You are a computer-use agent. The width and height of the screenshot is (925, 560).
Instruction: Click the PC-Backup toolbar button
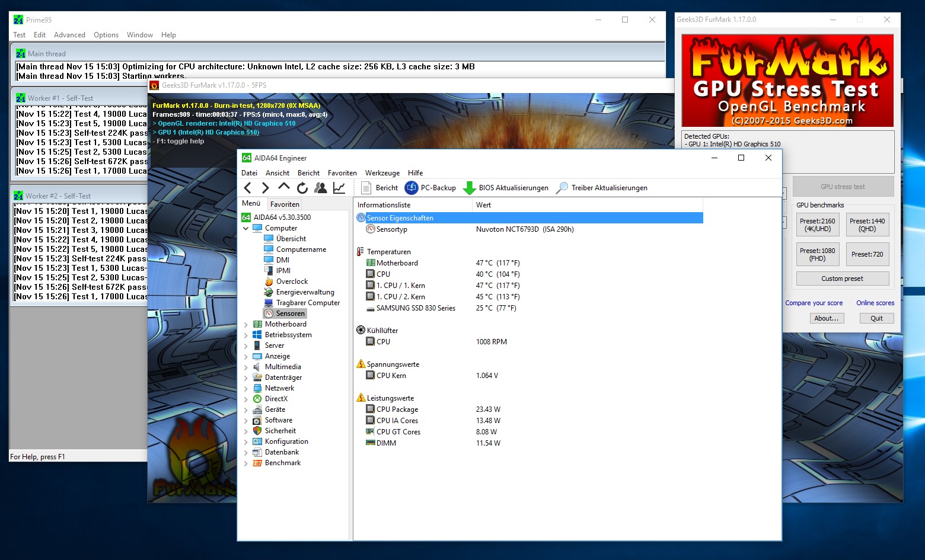click(x=430, y=188)
